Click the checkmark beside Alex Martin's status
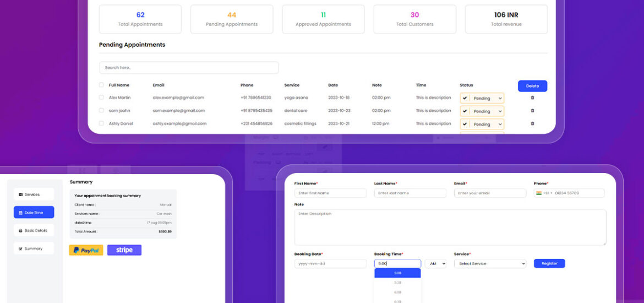This screenshot has width=644, height=303. [465, 98]
